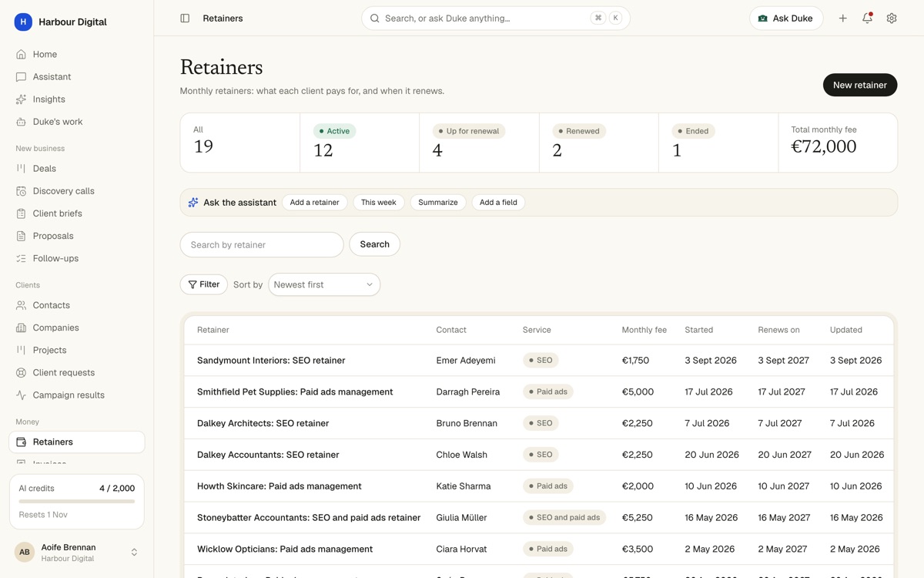Viewport: 924px width, 578px height.
Task: Filter by Active retainers
Action: pos(360,143)
